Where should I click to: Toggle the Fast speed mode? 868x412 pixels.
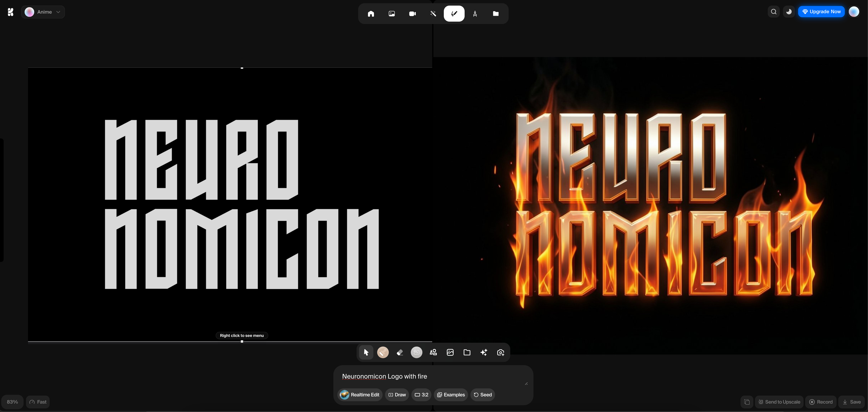tap(38, 402)
